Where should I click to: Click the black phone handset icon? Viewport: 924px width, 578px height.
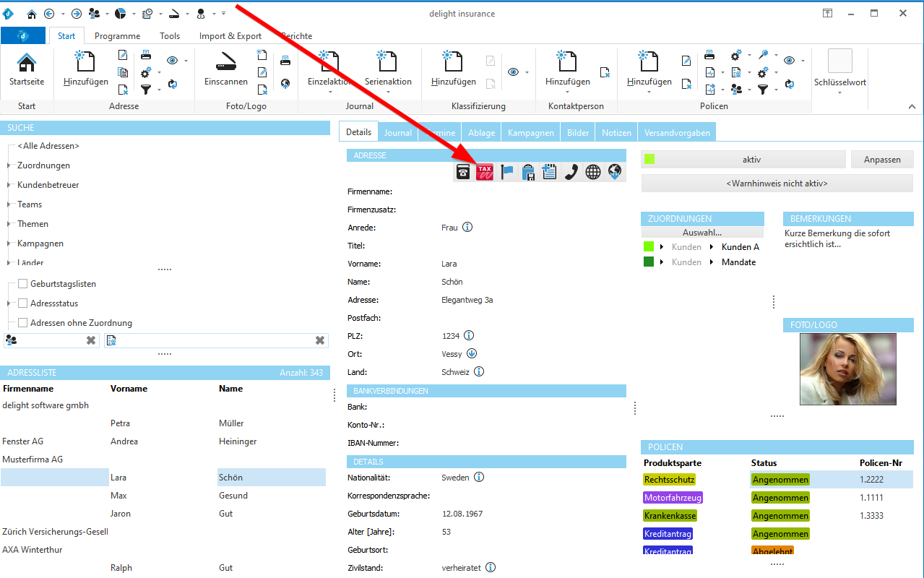[x=571, y=172]
